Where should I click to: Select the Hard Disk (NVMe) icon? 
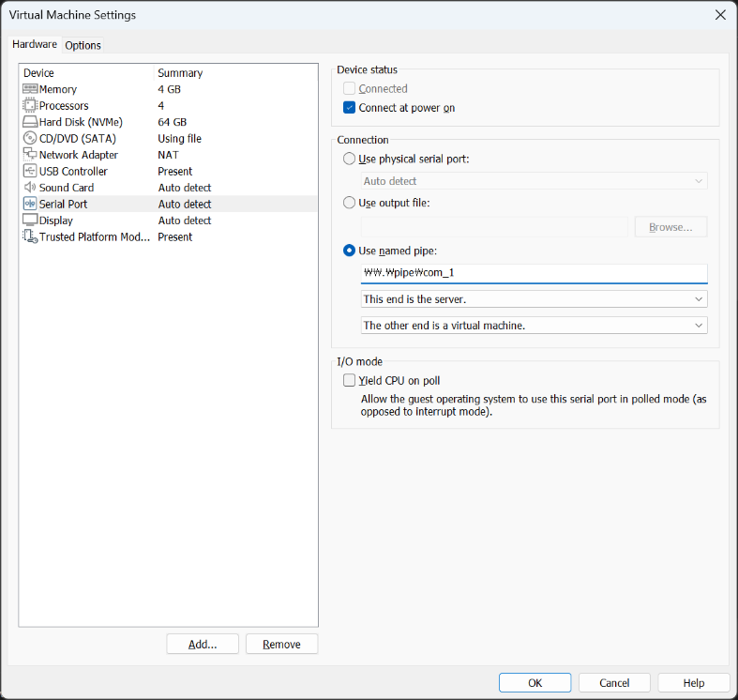coord(30,122)
